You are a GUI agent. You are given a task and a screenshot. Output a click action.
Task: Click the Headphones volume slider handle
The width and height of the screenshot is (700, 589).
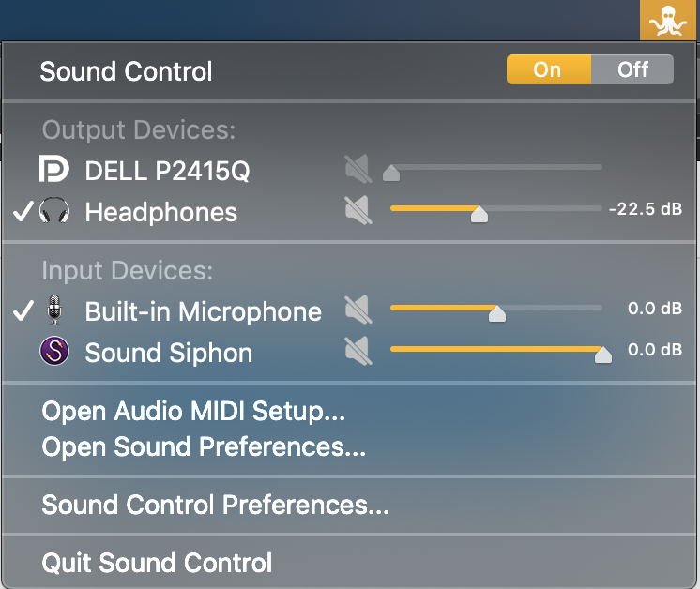(x=479, y=214)
